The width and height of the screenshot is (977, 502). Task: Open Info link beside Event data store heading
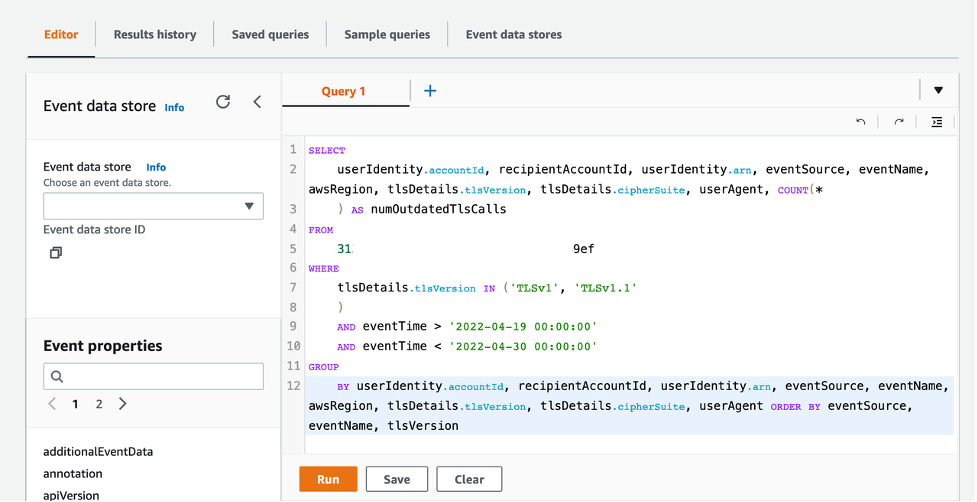pyautogui.click(x=174, y=107)
